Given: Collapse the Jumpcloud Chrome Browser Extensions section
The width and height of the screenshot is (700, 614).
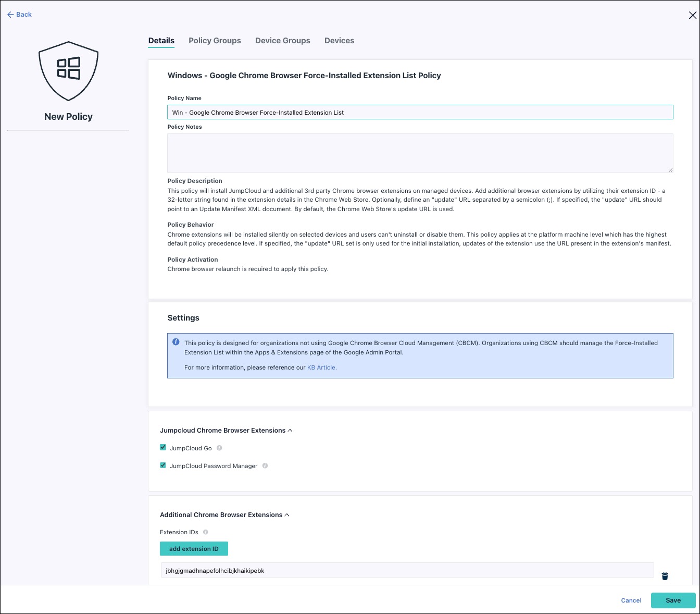Looking at the screenshot, I should [290, 431].
